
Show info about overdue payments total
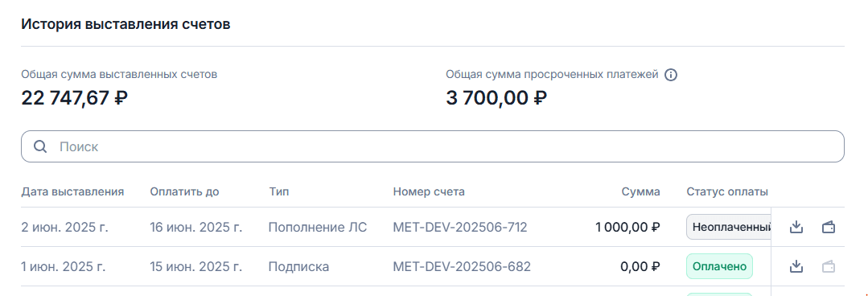tap(670, 75)
